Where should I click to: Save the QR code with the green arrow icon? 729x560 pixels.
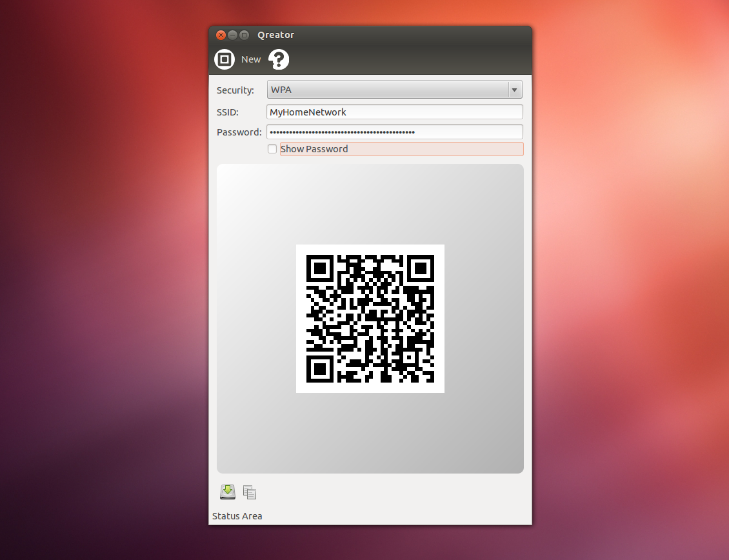(228, 492)
